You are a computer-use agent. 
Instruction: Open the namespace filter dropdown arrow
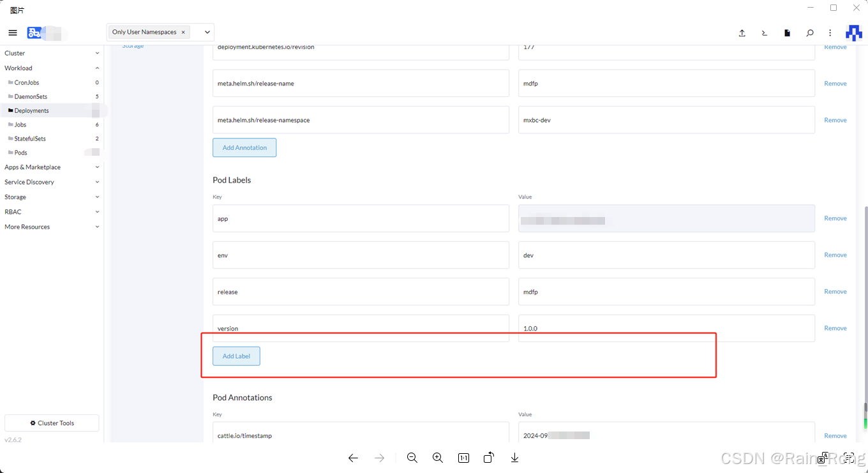click(206, 31)
